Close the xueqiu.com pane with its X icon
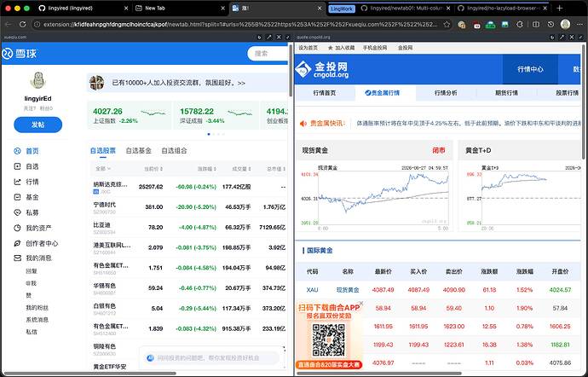The width and height of the screenshot is (588, 377). [279, 38]
